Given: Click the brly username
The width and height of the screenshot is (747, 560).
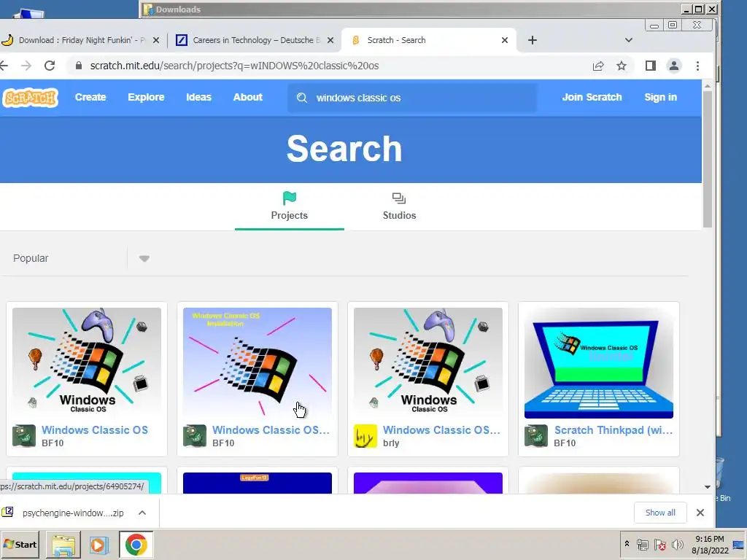Looking at the screenshot, I should 391,443.
